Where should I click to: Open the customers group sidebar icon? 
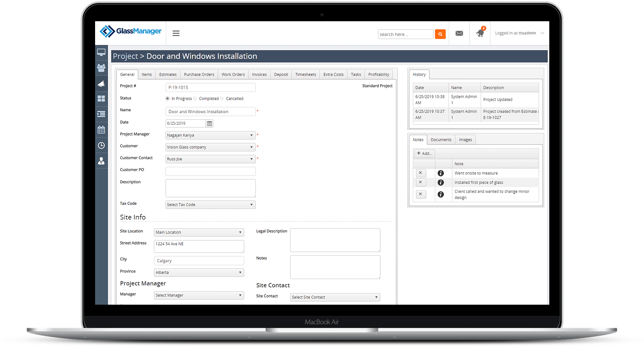tap(101, 68)
